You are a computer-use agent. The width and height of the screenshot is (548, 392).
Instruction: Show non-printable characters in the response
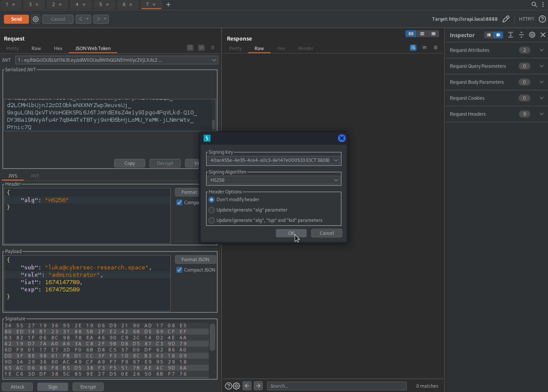click(x=424, y=48)
